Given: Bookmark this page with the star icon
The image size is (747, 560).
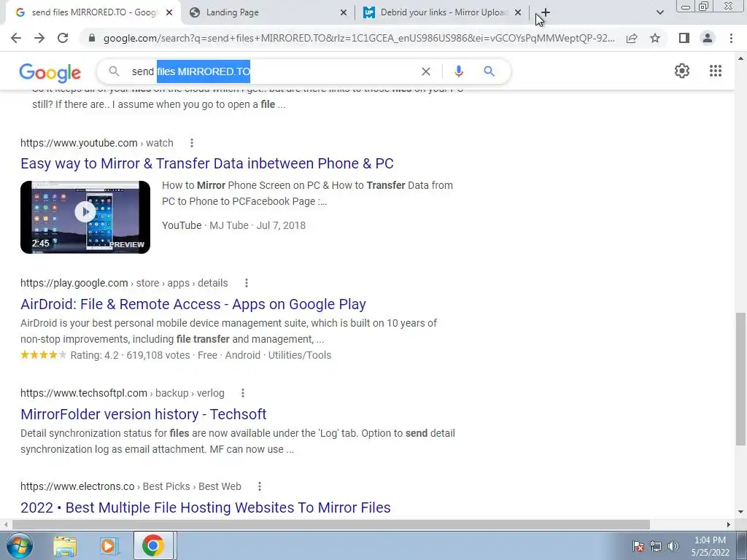Looking at the screenshot, I should (x=655, y=38).
